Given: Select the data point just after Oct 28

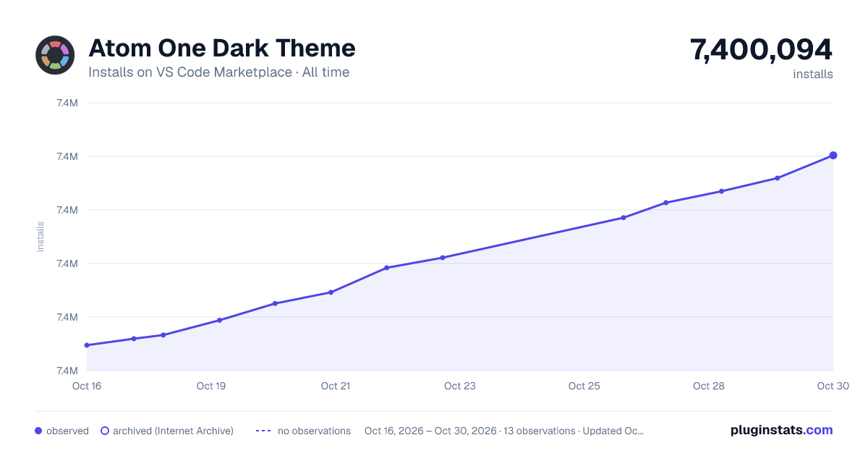Looking at the screenshot, I should (721, 191).
